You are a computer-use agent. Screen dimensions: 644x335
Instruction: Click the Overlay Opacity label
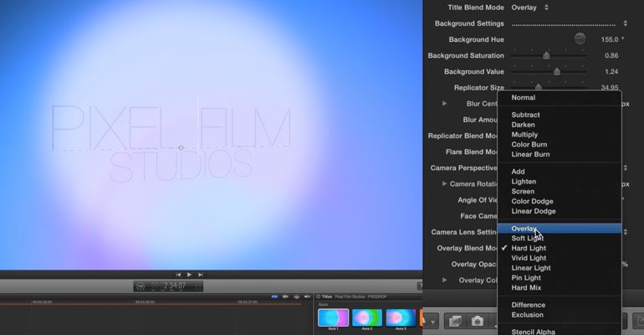point(474,264)
